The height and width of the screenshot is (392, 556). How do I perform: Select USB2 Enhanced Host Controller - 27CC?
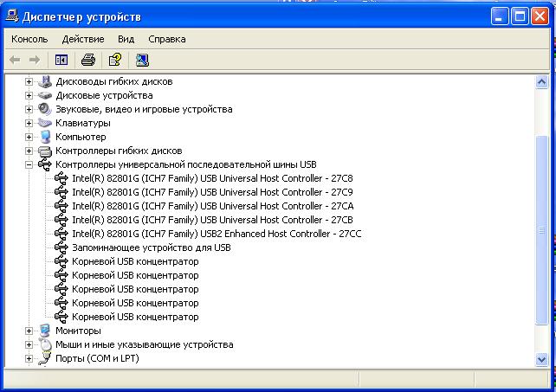pyautogui.click(x=217, y=234)
